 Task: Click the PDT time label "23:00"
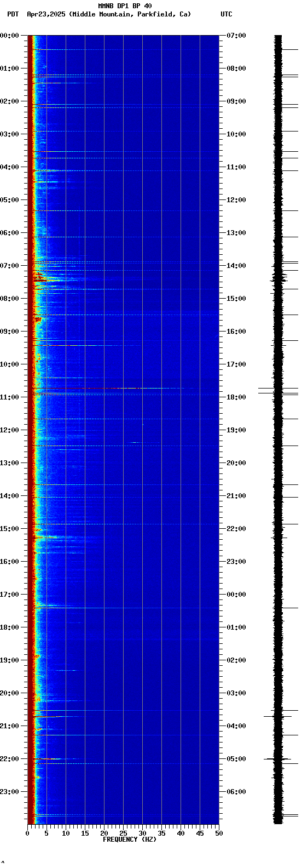pos(9,792)
